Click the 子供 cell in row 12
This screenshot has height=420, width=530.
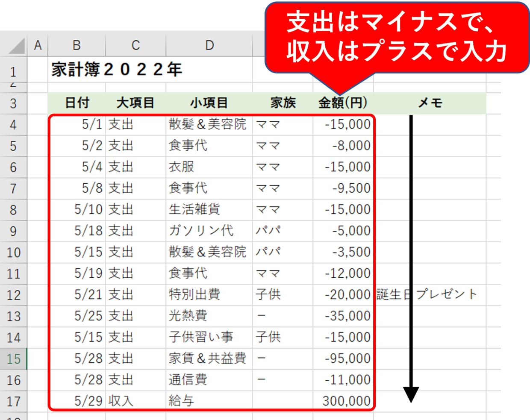pos(283,295)
